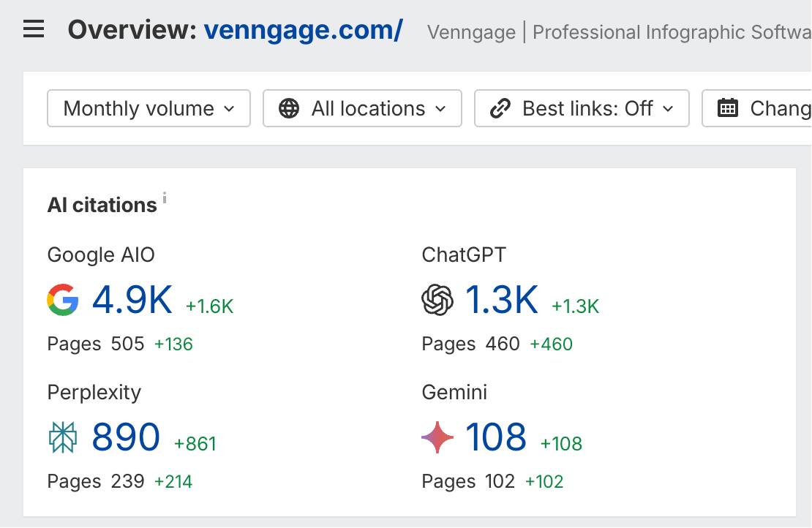812x528 pixels.
Task: Click the chain link icon for Best links
Action: point(500,108)
